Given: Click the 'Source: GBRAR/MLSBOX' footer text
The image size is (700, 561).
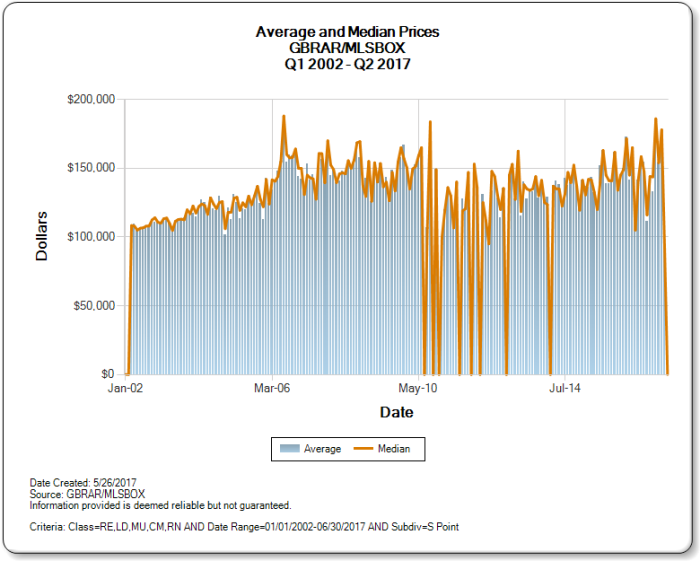Looking at the screenshot, I should pos(88,494).
